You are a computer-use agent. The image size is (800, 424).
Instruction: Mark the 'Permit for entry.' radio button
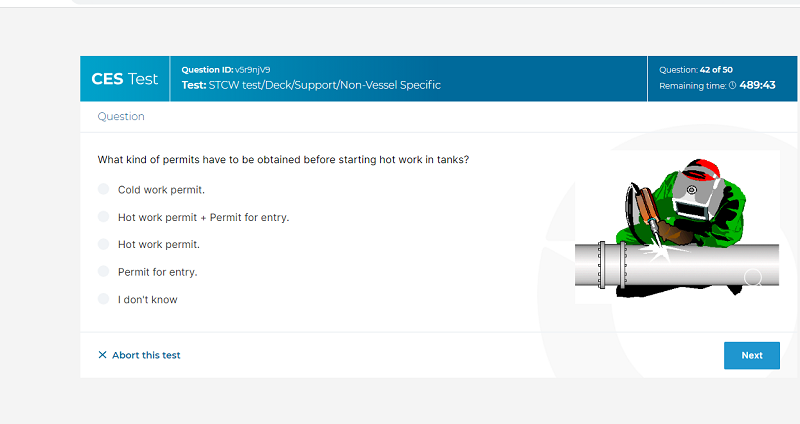104,271
